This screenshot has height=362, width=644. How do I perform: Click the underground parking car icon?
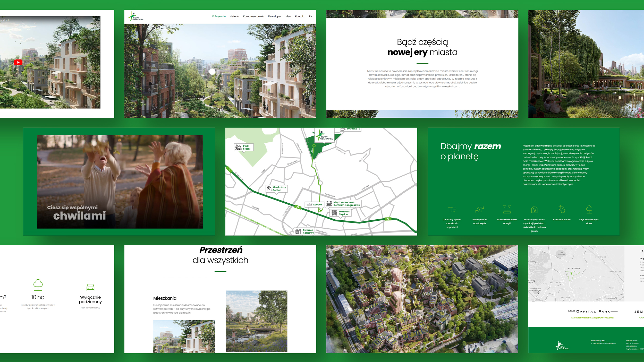click(90, 286)
